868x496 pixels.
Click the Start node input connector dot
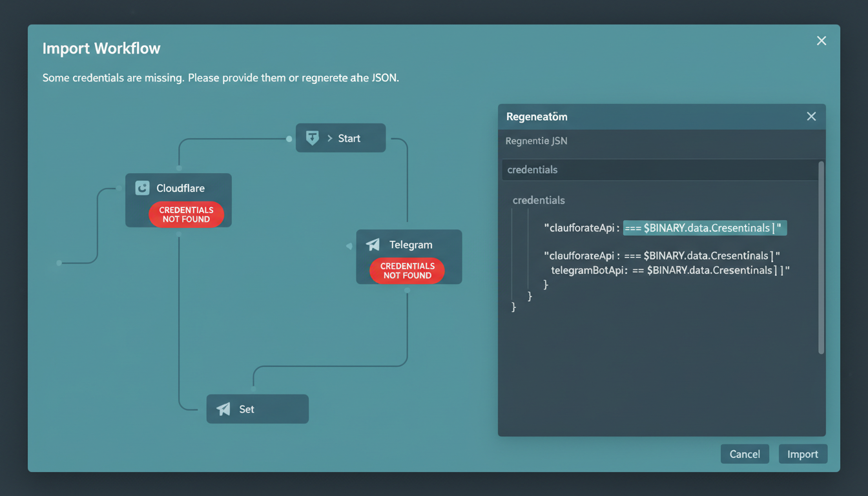[289, 138]
